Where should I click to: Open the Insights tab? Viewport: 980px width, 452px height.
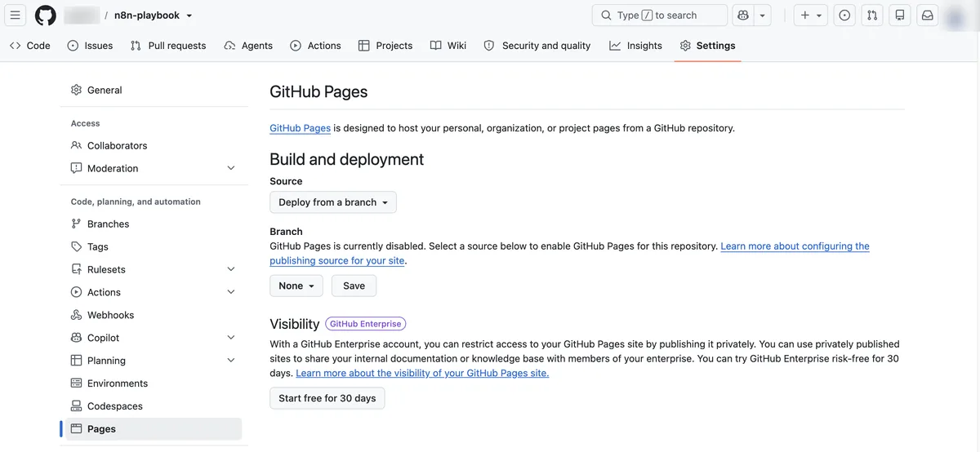pyautogui.click(x=635, y=46)
